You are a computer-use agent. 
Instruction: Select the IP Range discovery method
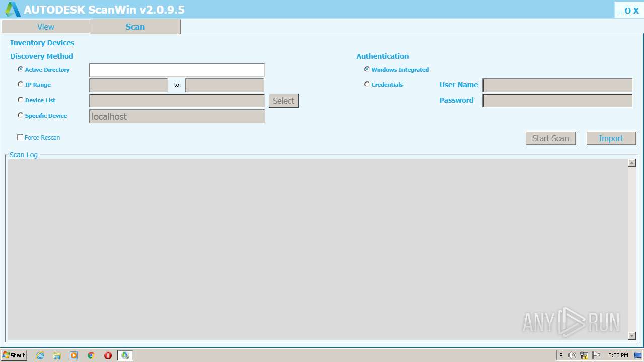coord(20,84)
